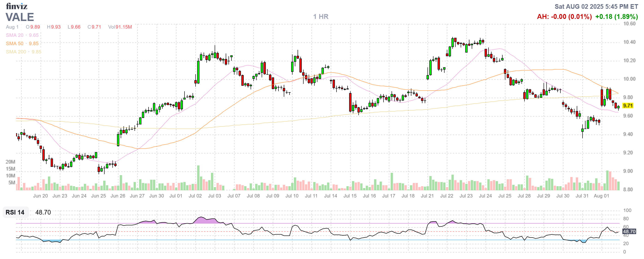Image resolution: width=644 pixels, height=259 pixels.
Task: Select the SMA 20 legend label
Action: click(15, 35)
